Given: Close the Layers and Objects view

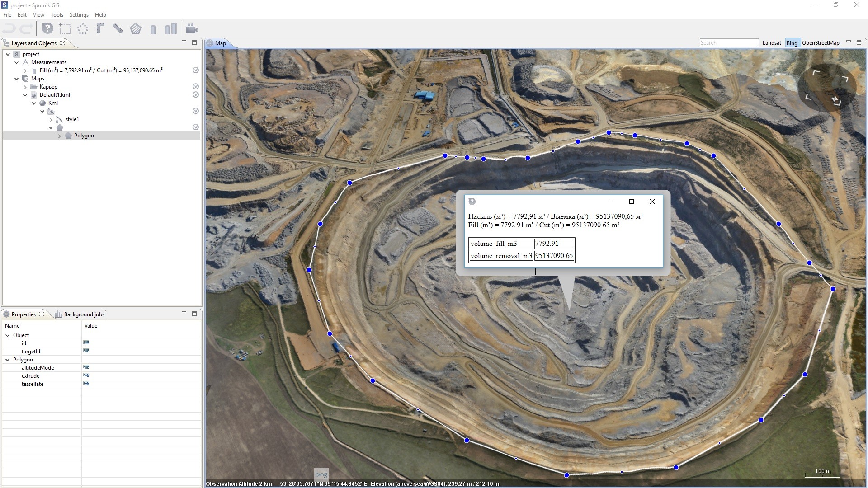Looking at the screenshot, I should 62,43.
